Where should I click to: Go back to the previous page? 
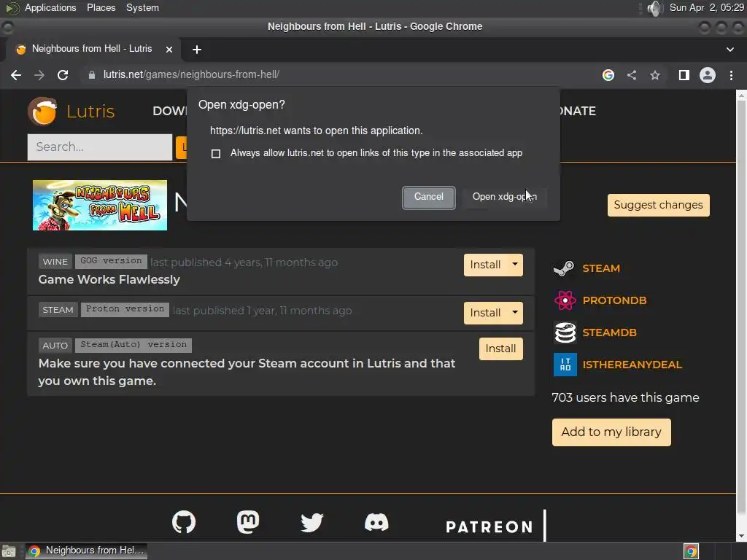point(16,75)
